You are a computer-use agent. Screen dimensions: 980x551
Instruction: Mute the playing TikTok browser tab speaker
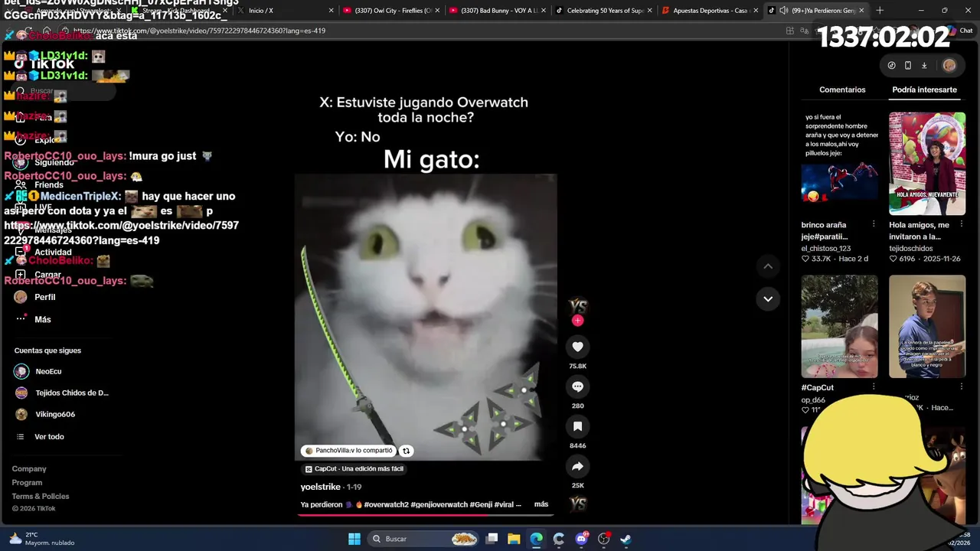783,11
